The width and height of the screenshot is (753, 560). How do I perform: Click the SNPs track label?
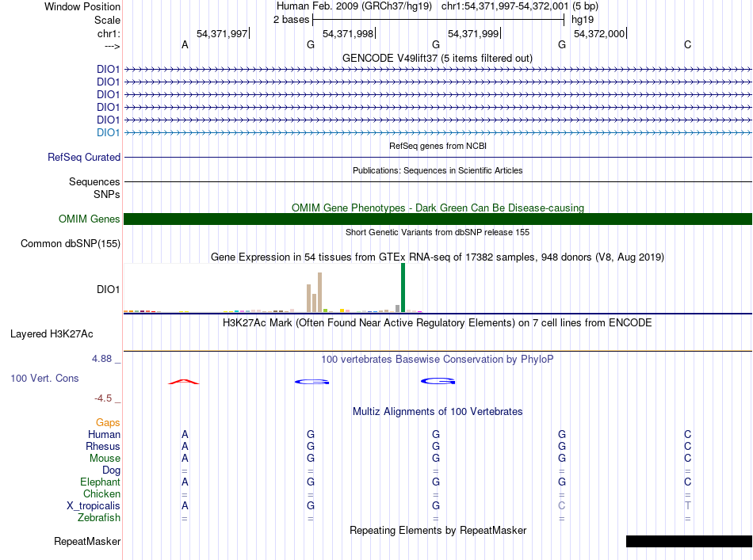[x=107, y=194]
